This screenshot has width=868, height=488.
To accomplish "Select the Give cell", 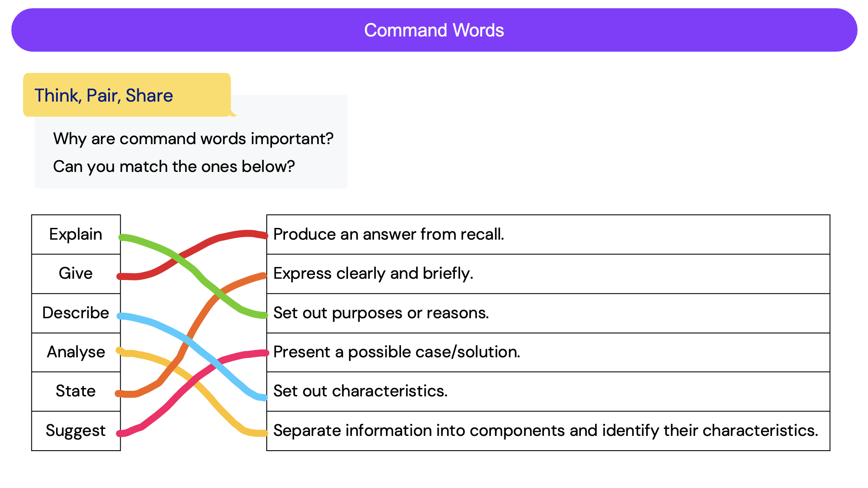I will (76, 274).
